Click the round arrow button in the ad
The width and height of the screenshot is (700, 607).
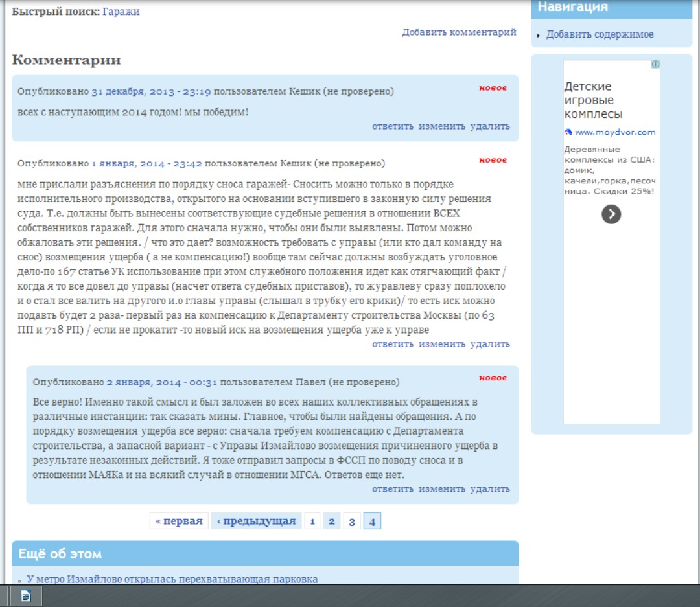coord(611,214)
